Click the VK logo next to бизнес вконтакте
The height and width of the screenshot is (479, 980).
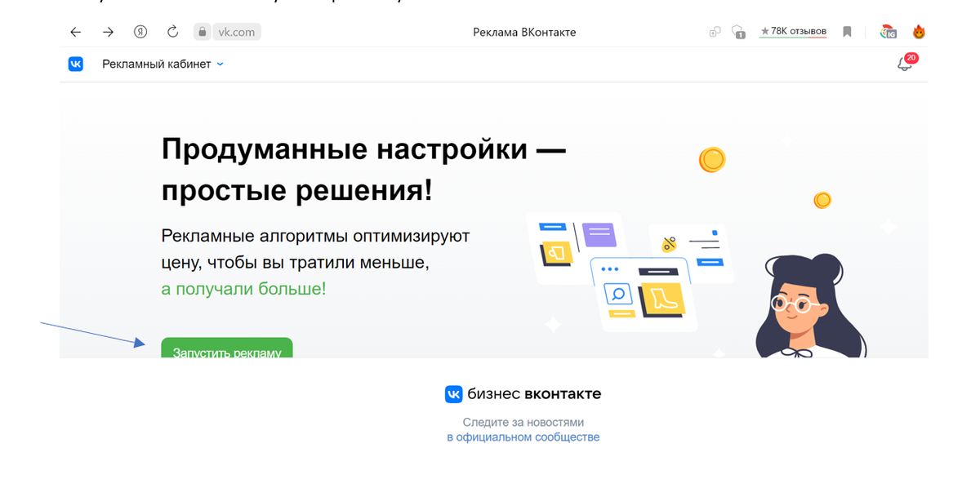[454, 393]
